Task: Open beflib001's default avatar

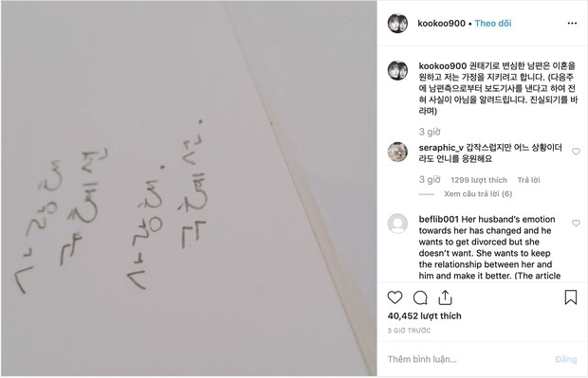Action: click(397, 224)
